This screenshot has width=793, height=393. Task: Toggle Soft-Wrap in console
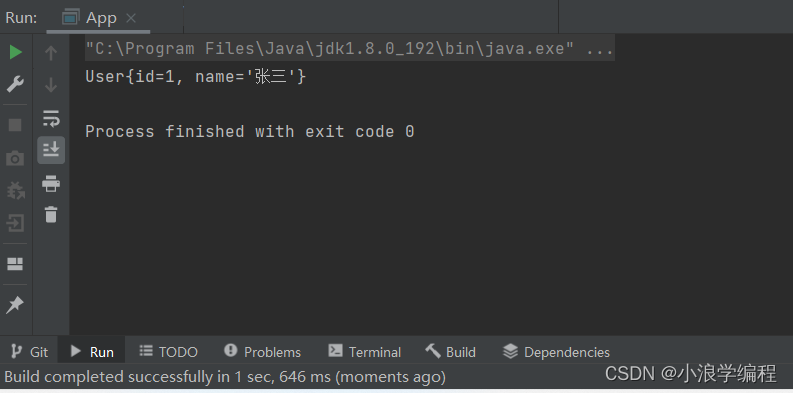pos(51,118)
